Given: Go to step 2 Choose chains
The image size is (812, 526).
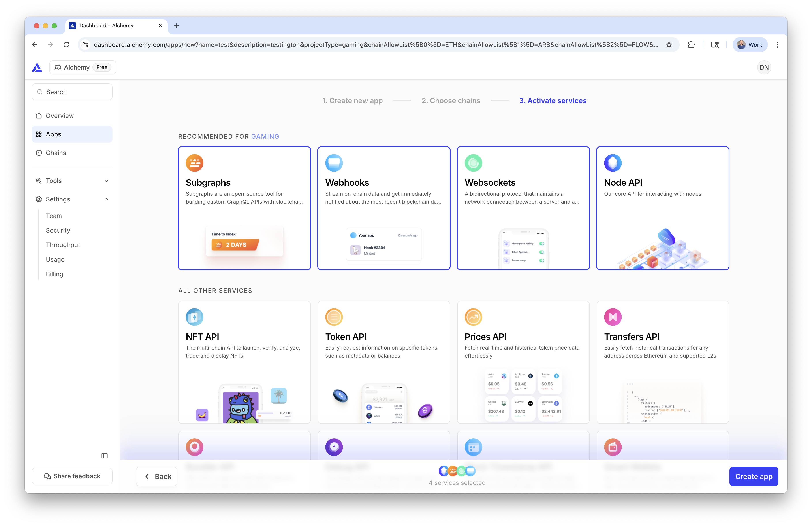Looking at the screenshot, I should [x=450, y=101].
